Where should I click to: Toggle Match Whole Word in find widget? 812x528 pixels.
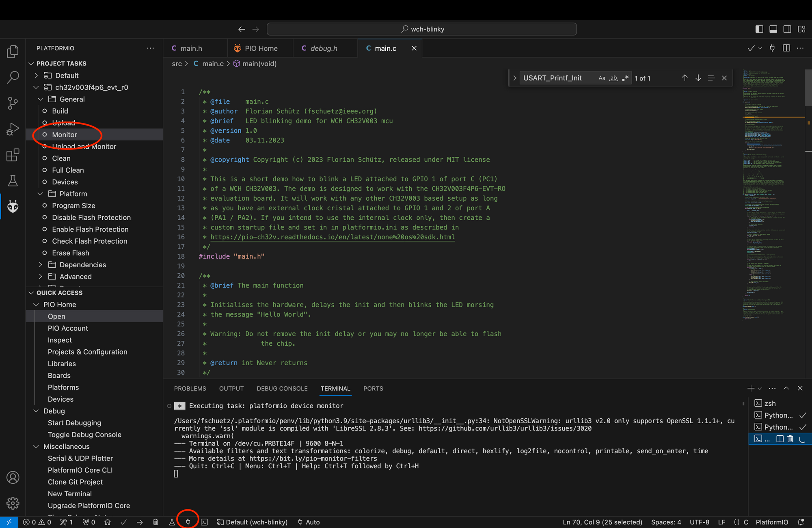pos(613,78)
